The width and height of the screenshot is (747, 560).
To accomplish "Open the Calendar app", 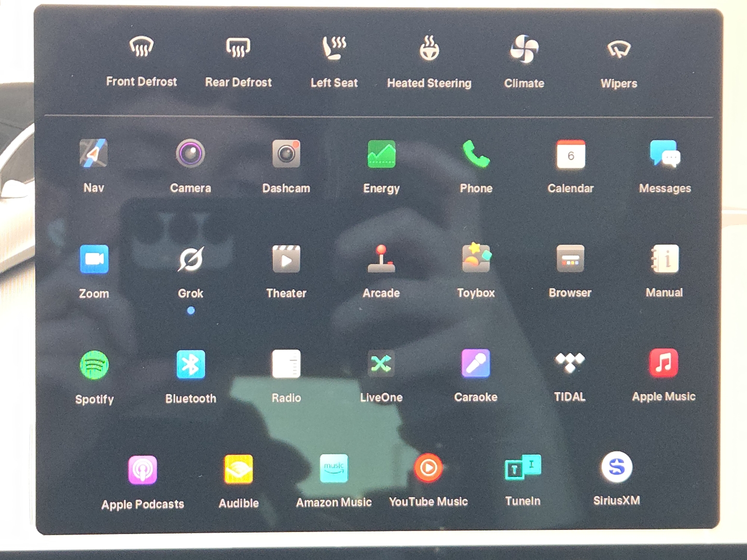I will (x=570, y=155).
